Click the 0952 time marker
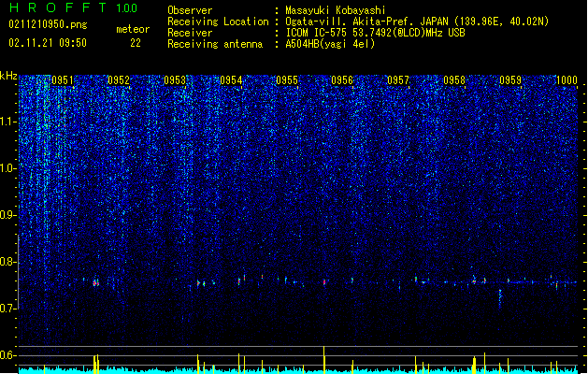This screenshot has height=374, width=588. point(119,80)
